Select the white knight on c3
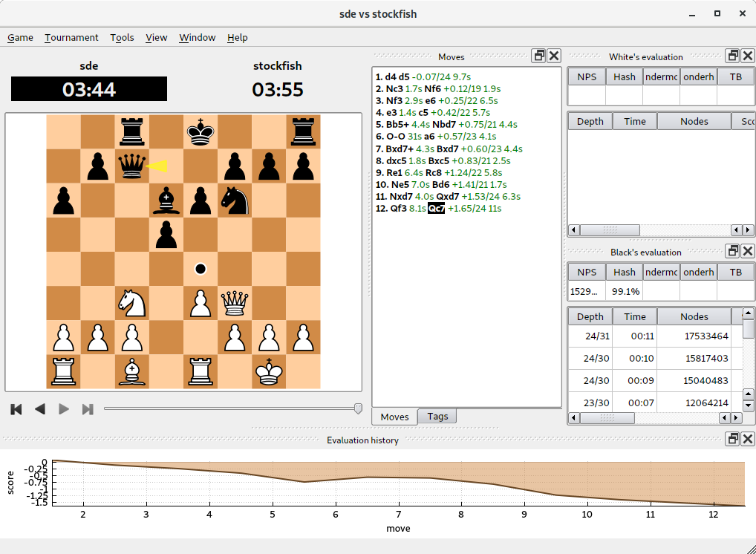Screen dimensions: 756x554 132,303
